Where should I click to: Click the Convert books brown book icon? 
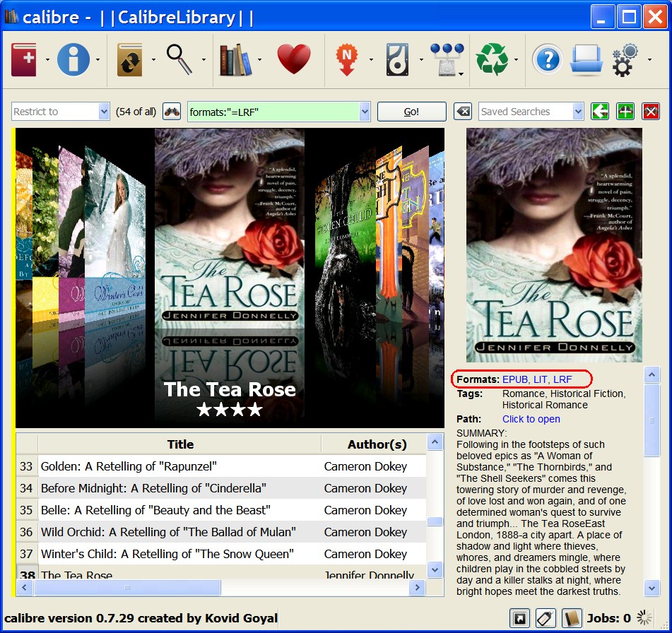(129, 59)
